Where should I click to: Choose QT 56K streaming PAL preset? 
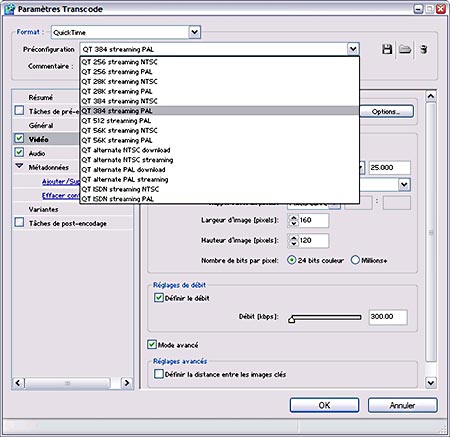point(219,140)
